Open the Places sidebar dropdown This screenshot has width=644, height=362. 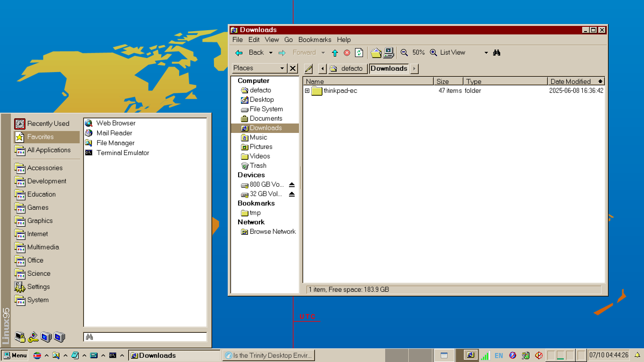tap(282, 68)
